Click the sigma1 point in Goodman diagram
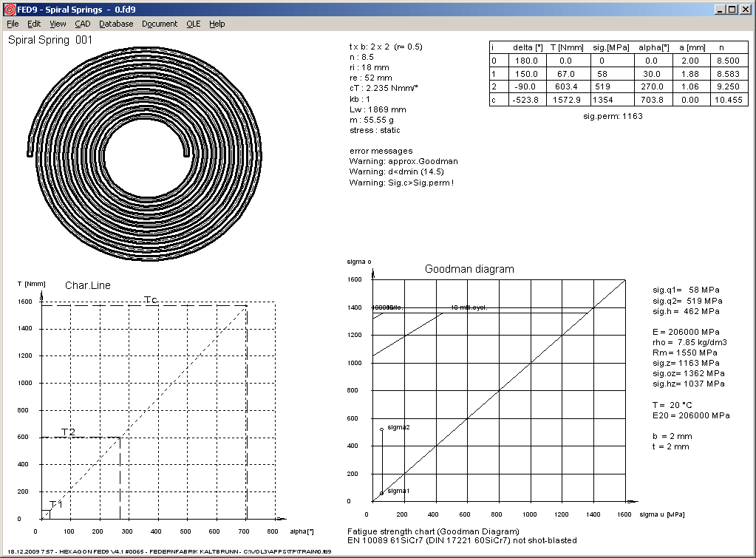This screenshot has height=558, width=756. click(381, 492)
